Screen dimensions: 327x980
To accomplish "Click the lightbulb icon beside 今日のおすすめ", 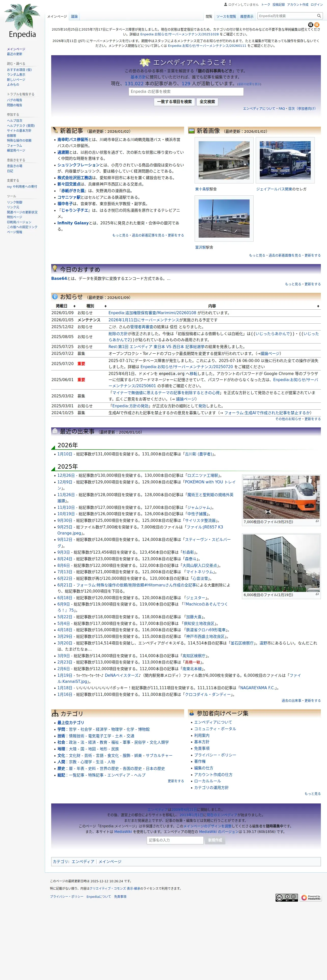I will click(55, 268).
